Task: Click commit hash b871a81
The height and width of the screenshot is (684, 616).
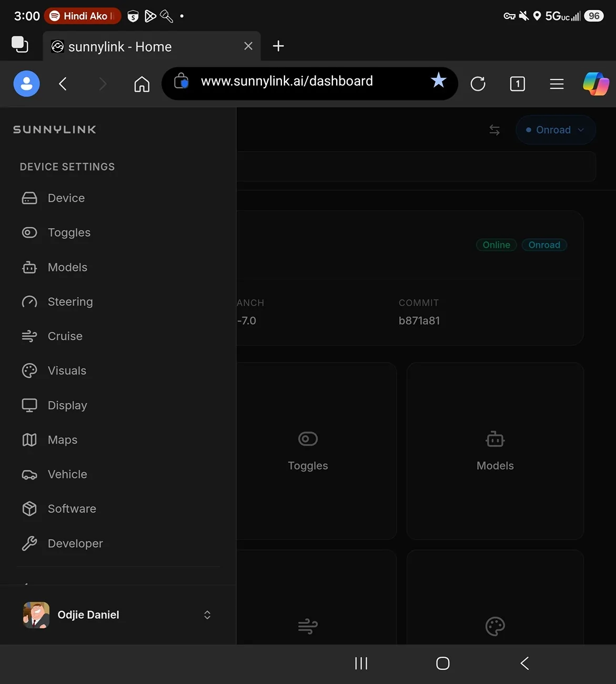Action: 419,321
